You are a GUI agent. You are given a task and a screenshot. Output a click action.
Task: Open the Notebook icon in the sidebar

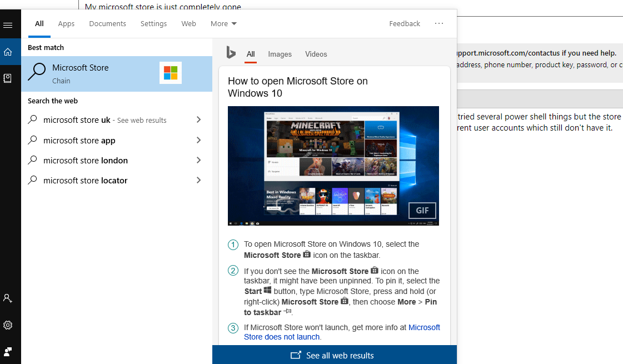pyautogui.click(x=8, y=78)
